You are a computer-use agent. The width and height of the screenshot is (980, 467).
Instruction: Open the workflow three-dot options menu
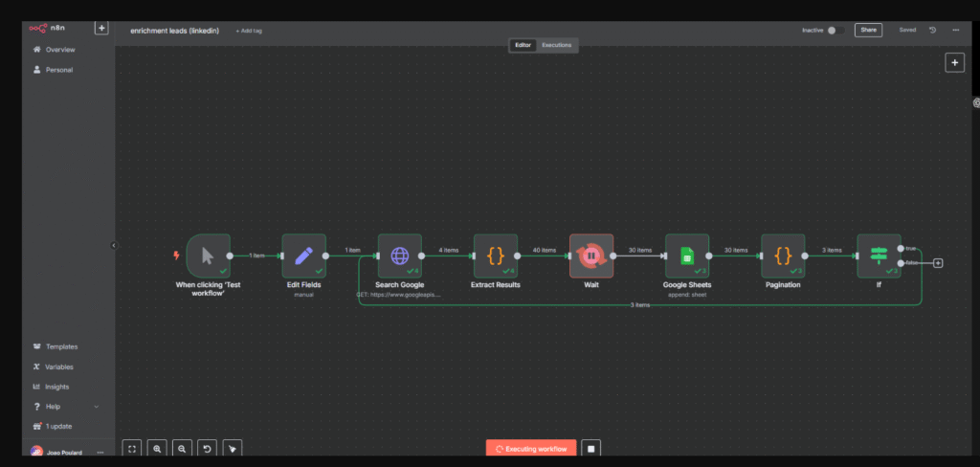coord(955,31)
